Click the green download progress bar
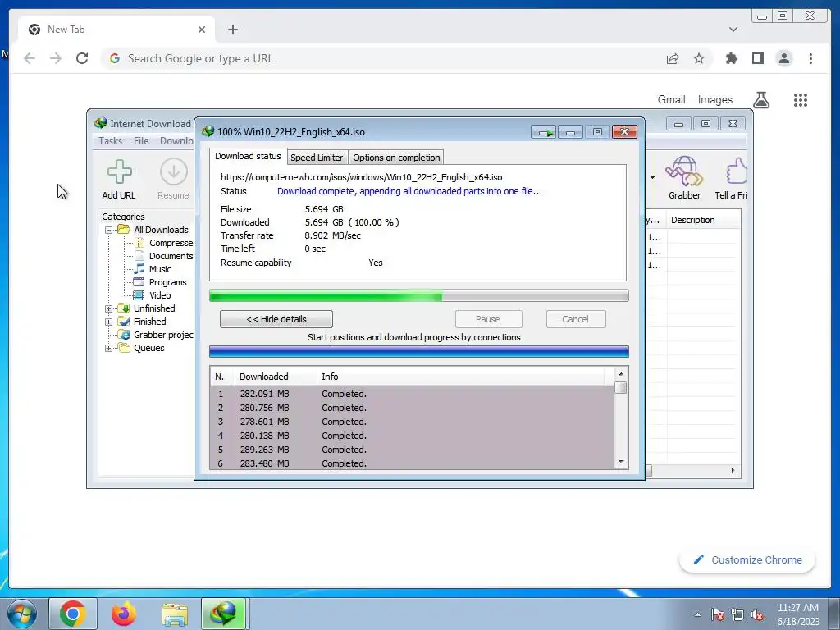 point(419,295)
